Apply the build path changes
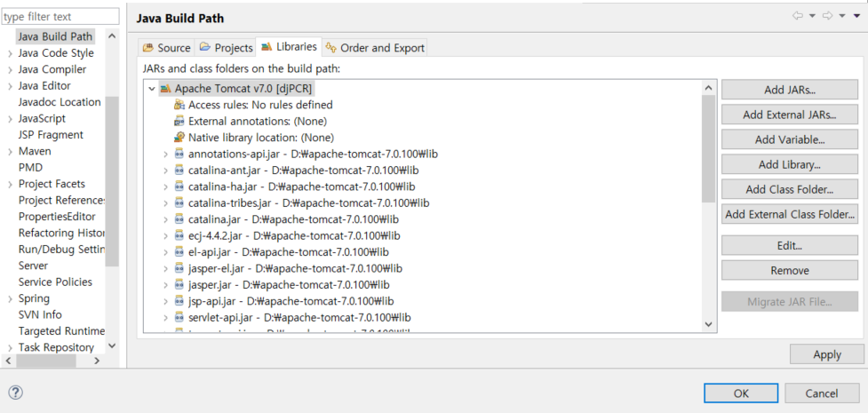The width and height of the screenshot is (868, 413). (x=827, y=354)
